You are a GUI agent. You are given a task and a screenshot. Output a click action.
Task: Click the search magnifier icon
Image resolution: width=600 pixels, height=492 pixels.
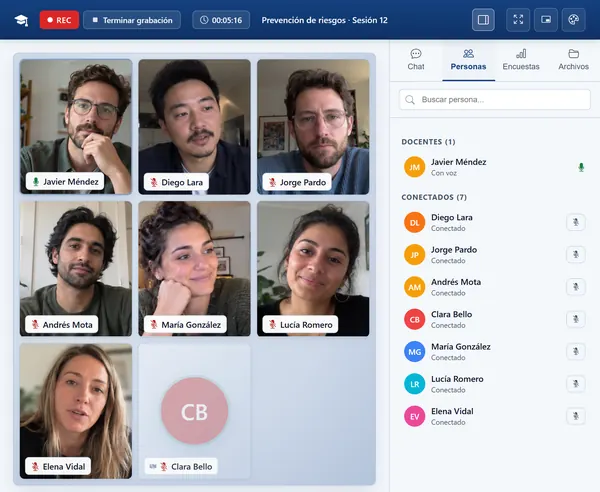410,100
